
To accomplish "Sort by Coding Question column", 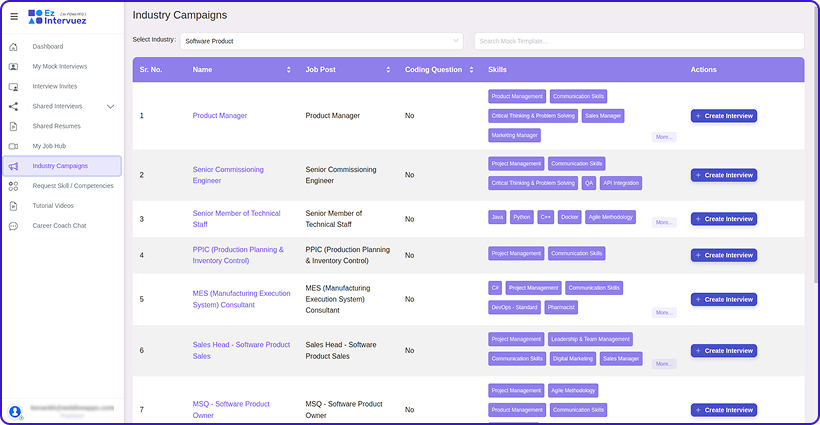I will 471,70.
